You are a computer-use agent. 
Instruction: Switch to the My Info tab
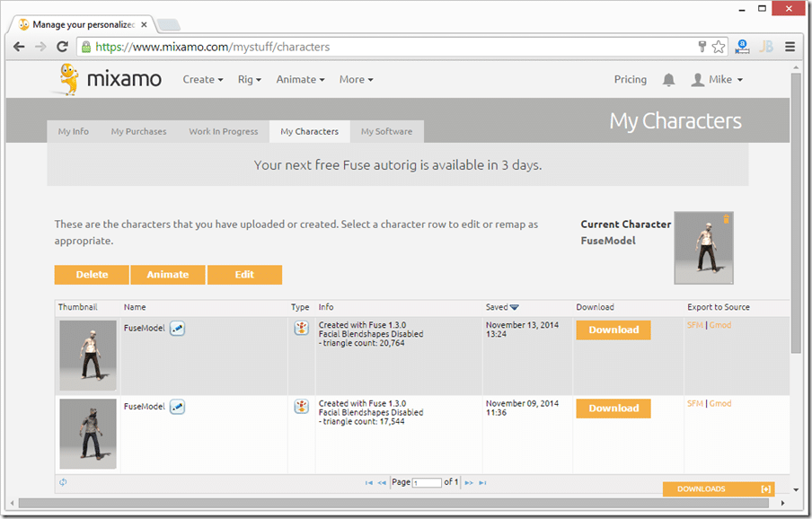tap(74, 131)
